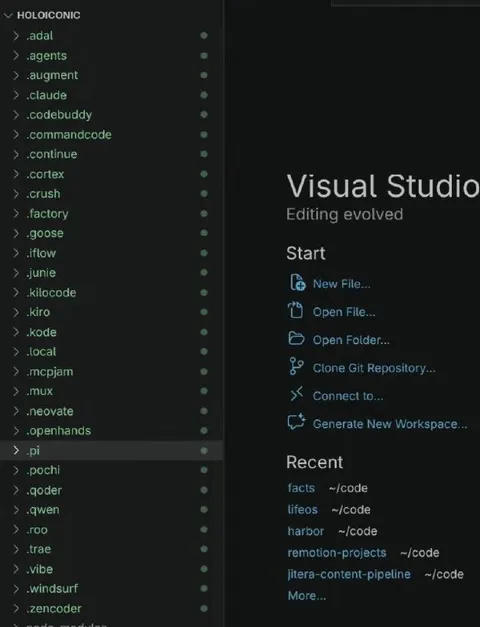Click the git status dot beside .zencoder

tap(204, 609)
